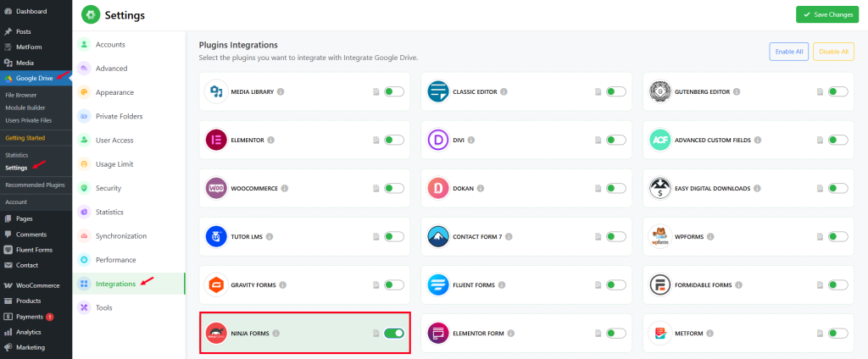Open the Media admin menu
The height and width of the screenshot is (359, 868).
click(x=36, y=63)
